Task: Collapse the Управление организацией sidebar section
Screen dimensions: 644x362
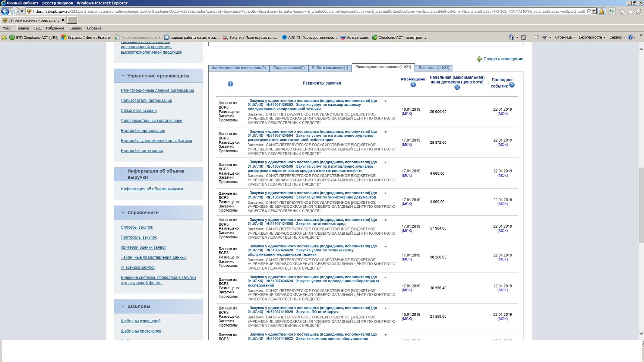Action: pos(123,76)
